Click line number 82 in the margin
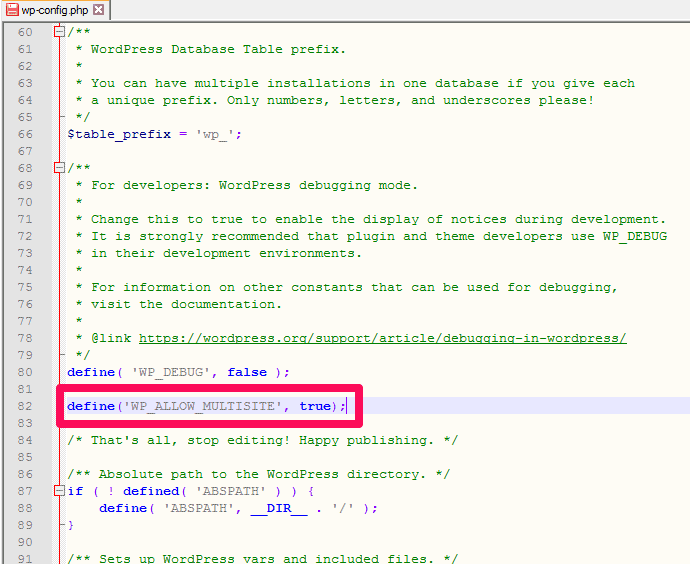Screen dimensions: 690x564 (x=24, y=406)
